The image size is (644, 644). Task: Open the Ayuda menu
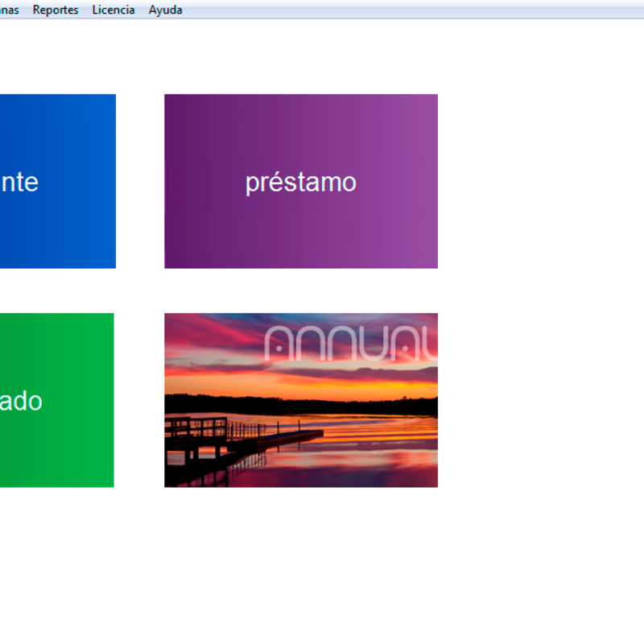166,10
